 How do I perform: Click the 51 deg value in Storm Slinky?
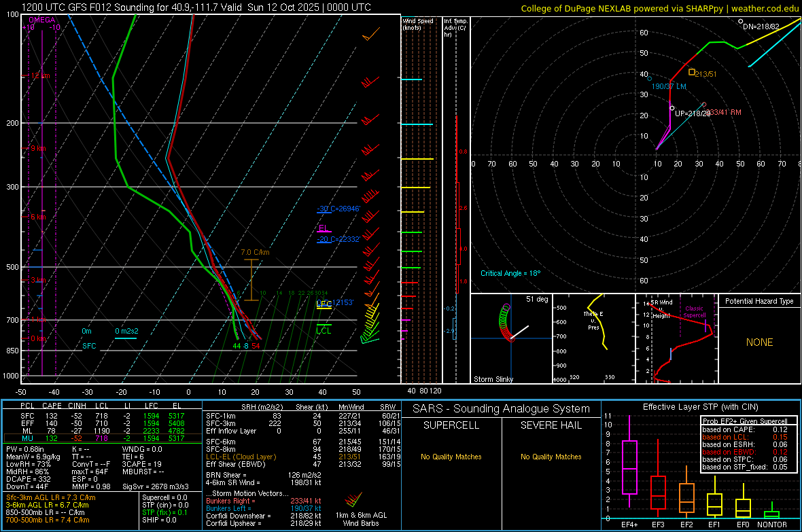[x=537, y=299]
